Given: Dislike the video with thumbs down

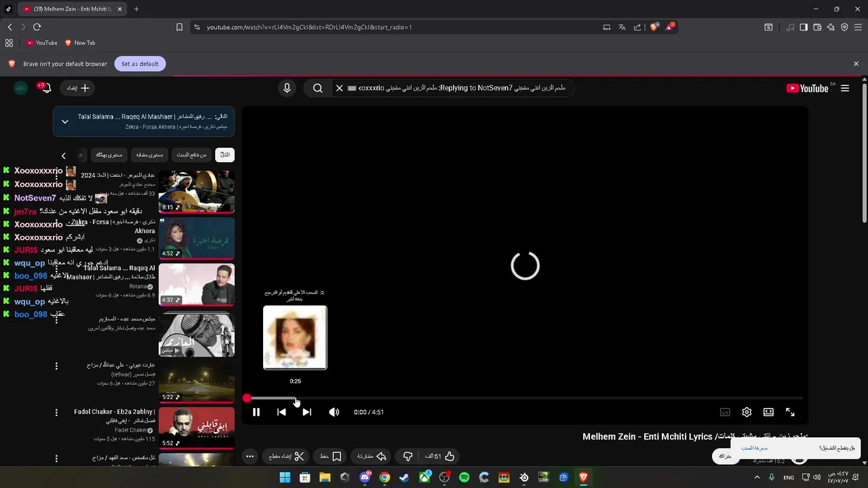Looking at the screenshot, I should (408, 456).
